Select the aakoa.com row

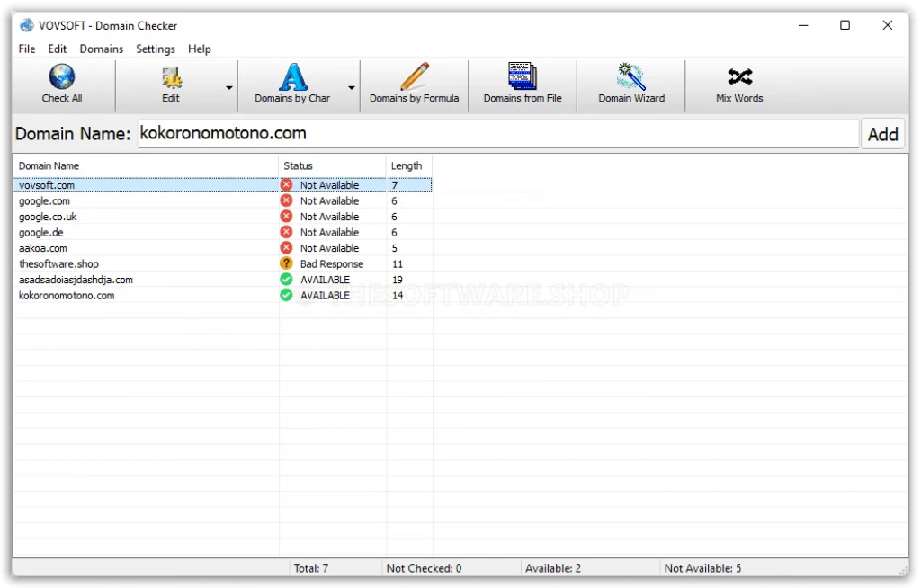click(x=223, y=248)
